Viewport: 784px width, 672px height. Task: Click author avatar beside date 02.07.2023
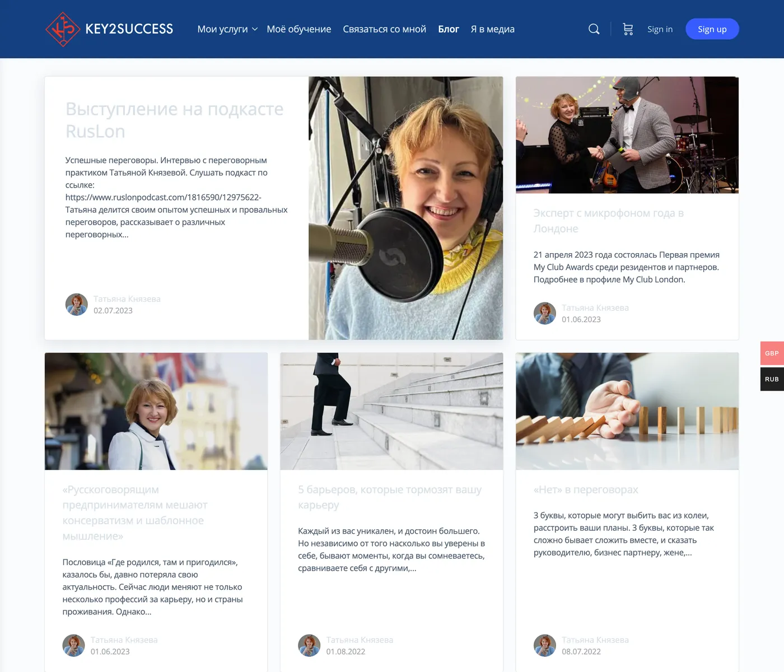point(77,305)
